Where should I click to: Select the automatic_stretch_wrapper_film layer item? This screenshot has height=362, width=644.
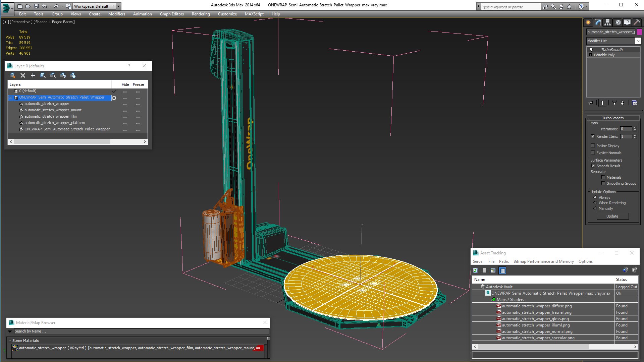point(50,116)
